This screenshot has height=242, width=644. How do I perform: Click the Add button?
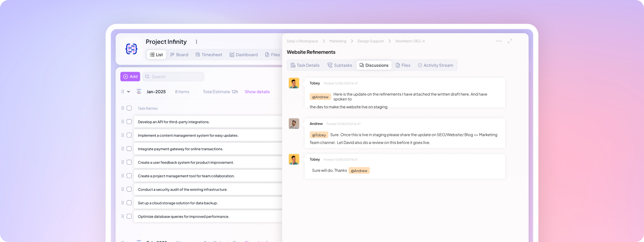pyautogui.click(x=130, y=77)
